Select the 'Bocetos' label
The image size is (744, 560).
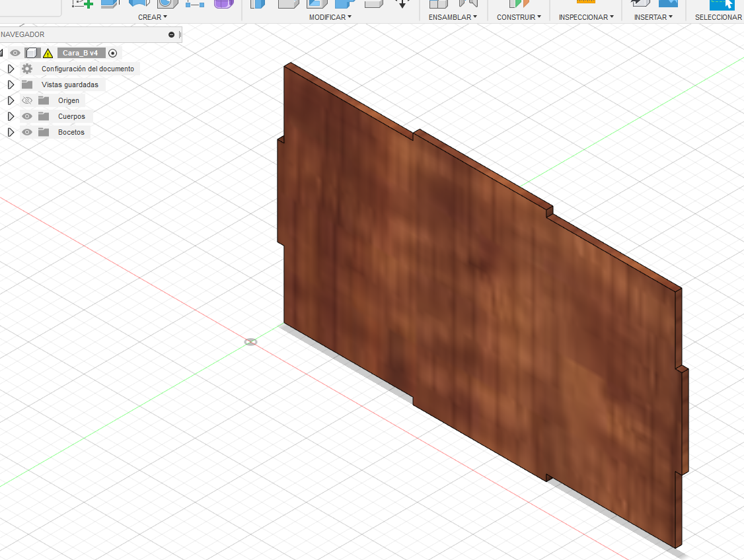point(71,132)
